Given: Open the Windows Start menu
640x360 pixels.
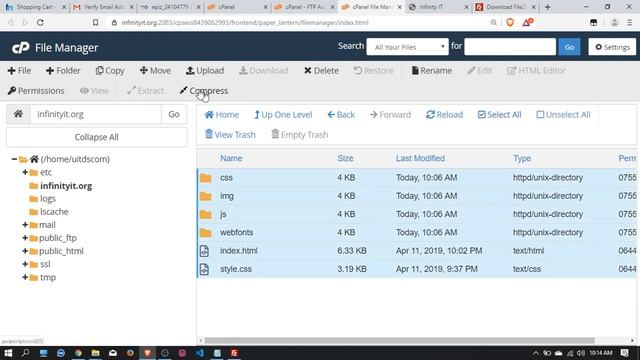Looking at the screenshot, I should (8, 353).
